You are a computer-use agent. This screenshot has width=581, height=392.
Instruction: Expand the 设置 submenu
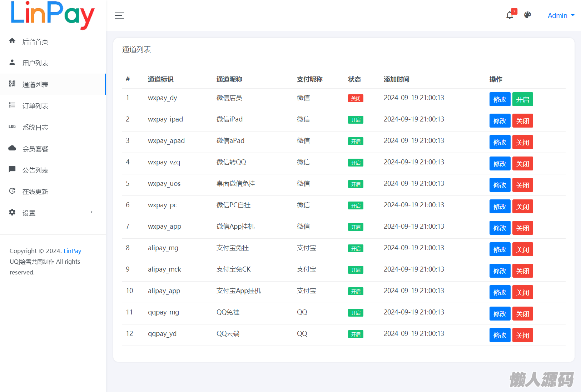click(x=29, y=213)
